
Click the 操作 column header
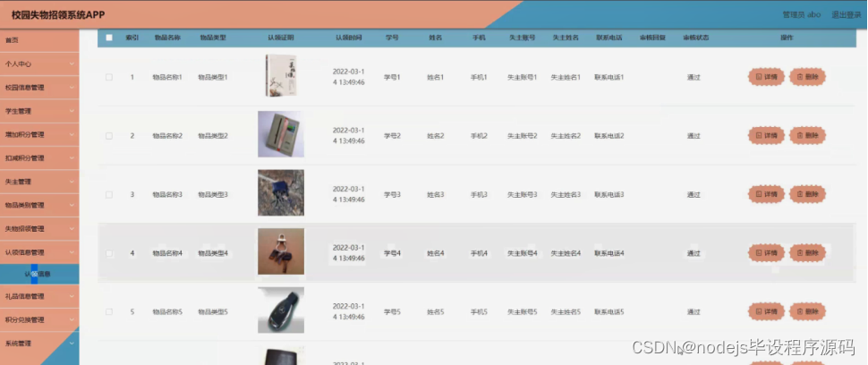(787, 38)
